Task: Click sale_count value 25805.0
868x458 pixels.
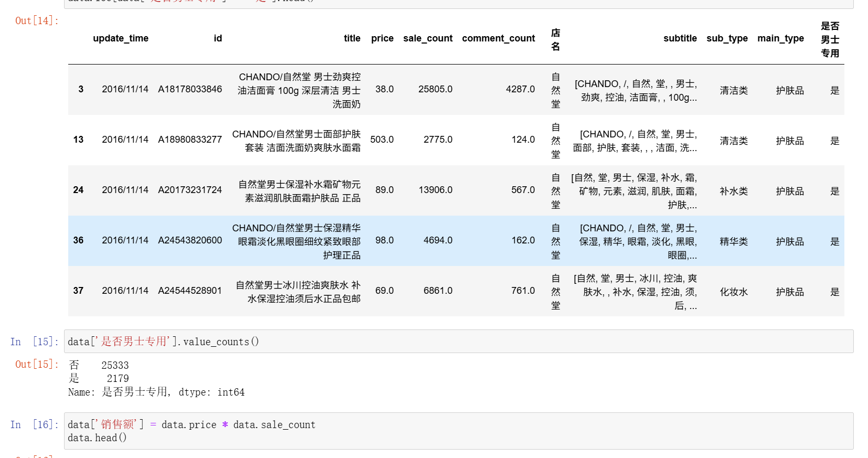Action: pos(435,89)
